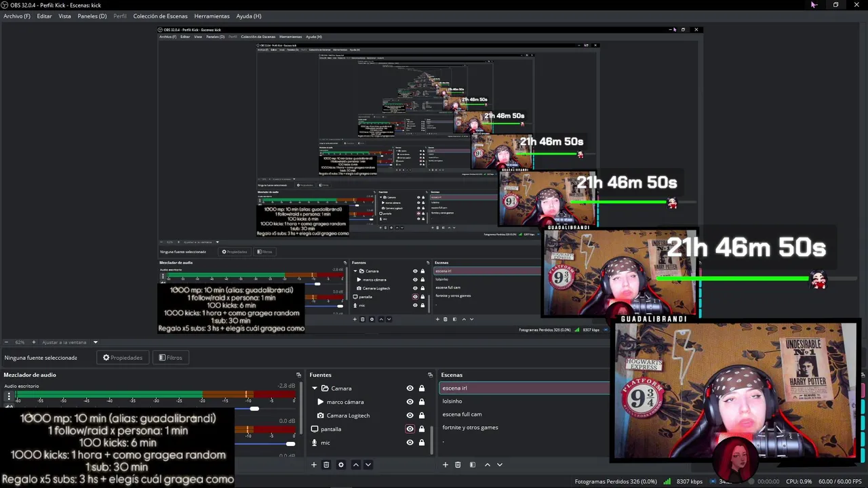The height and width of the screenshot is (488, 868).
Task: Click the Audio escritorio level meter
Action: pyautogui.click(x=156, y=396)
